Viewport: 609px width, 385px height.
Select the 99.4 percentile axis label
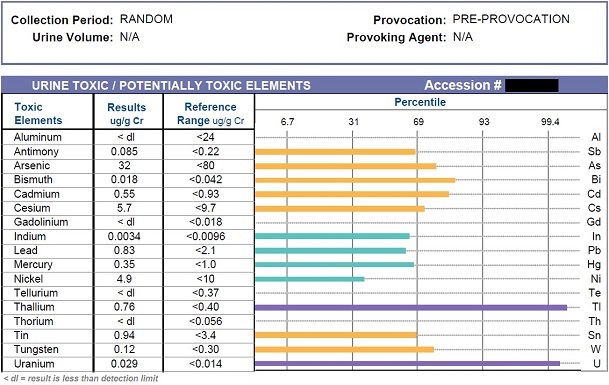(x=550, y=122)
